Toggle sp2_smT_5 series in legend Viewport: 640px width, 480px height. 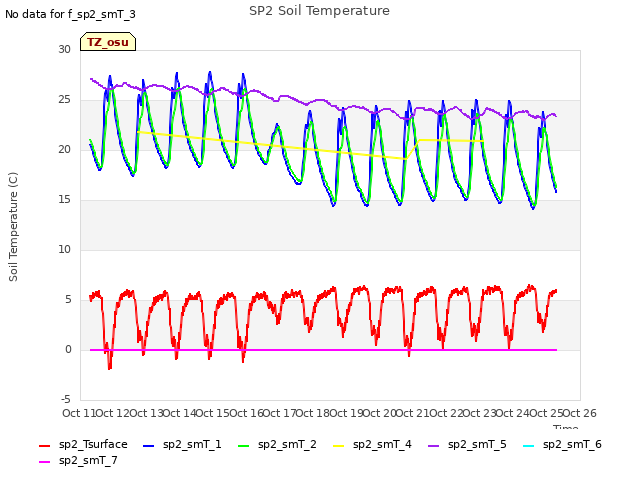pos(467,444)
